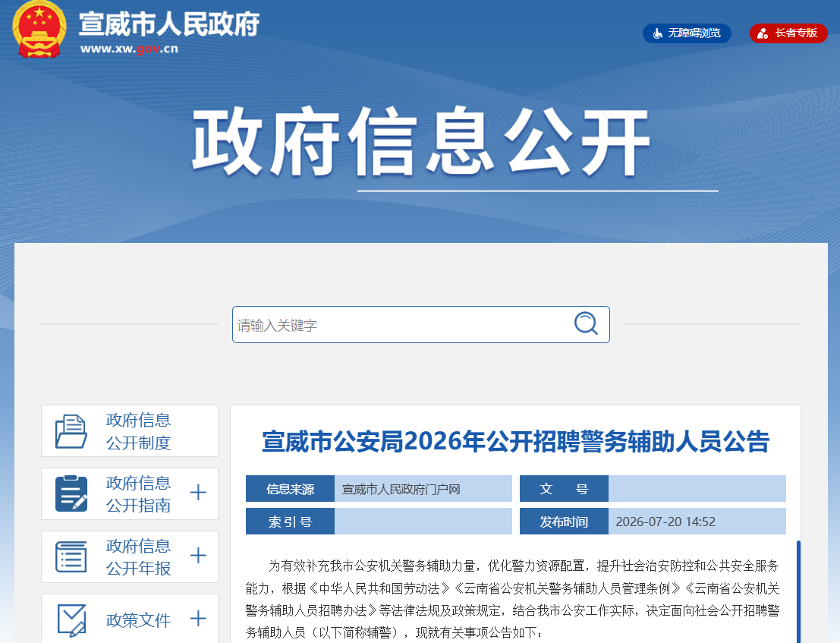Click the 政府信息公开 banner title
Viewport: 840px width, 643px height.
pyautogui.click(x=421, y=141)
